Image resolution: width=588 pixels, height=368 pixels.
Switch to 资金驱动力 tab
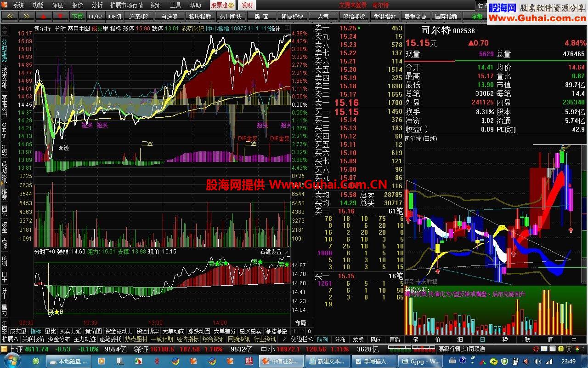point(119,331)
